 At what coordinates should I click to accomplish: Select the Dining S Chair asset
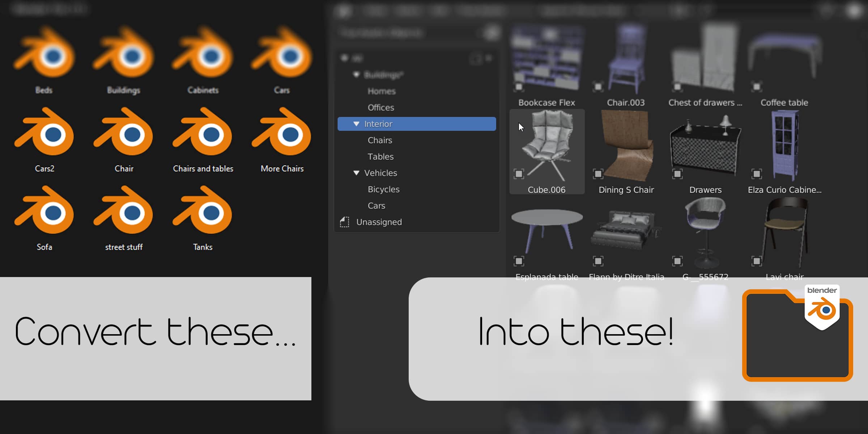[x=626, y=152]
